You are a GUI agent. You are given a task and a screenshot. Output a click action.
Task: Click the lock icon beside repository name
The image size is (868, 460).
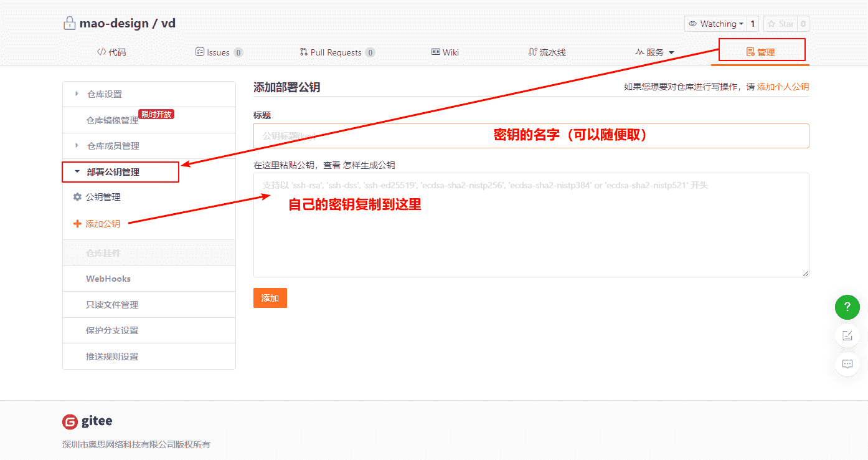69,24
